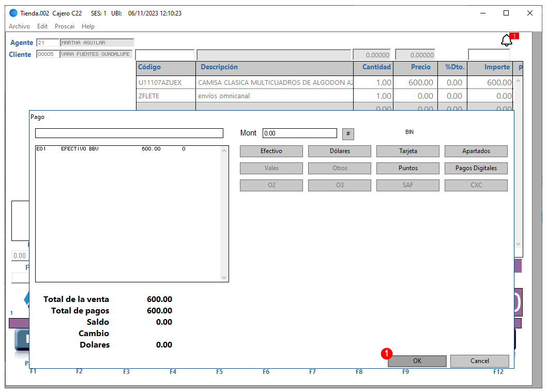Choose the Tarjeta payment button
This screenshot has height=392, width=547.
tap(408, 151)
